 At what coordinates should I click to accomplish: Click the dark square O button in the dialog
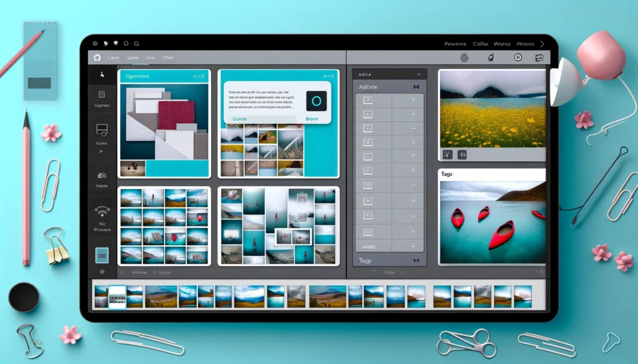click(x=316, y=101)
